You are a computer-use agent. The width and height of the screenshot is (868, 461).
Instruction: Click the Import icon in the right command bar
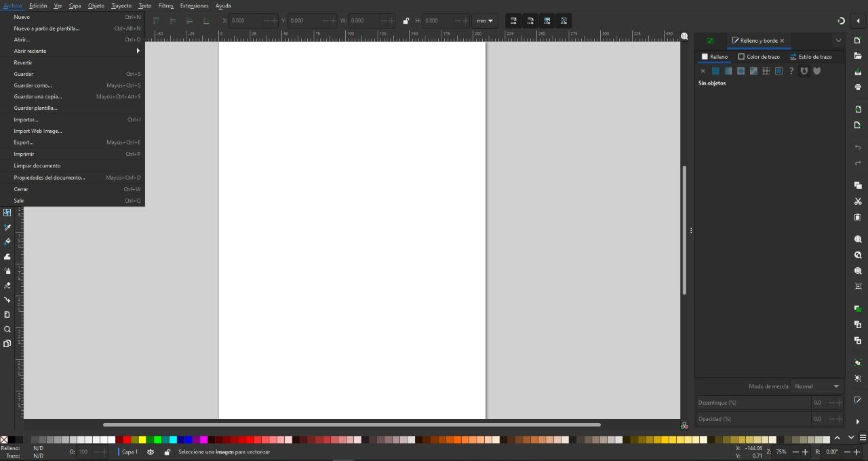pyautogui.click(x=858, y=109)
